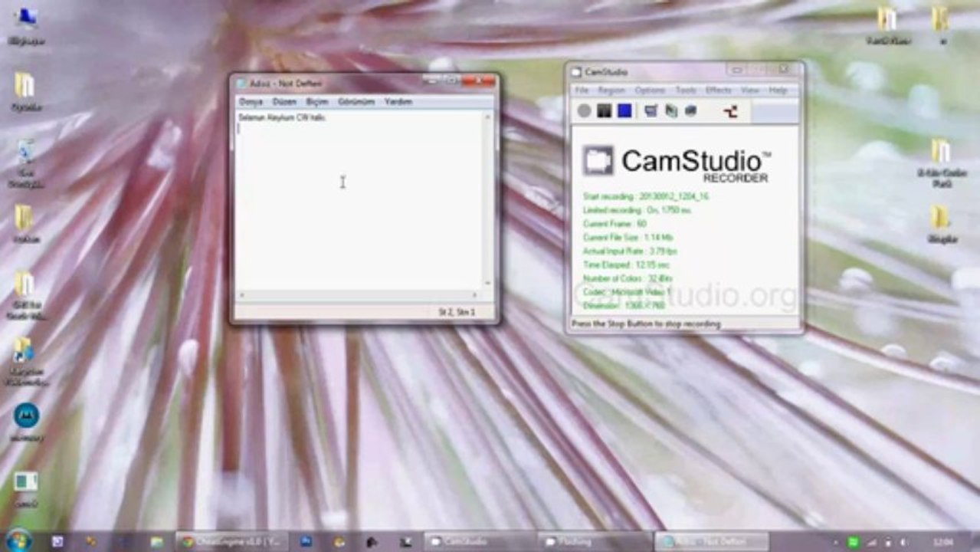Click the Photoshop icon in the taskbar
This screenshot has height=552, width=980.
(306, 541)
